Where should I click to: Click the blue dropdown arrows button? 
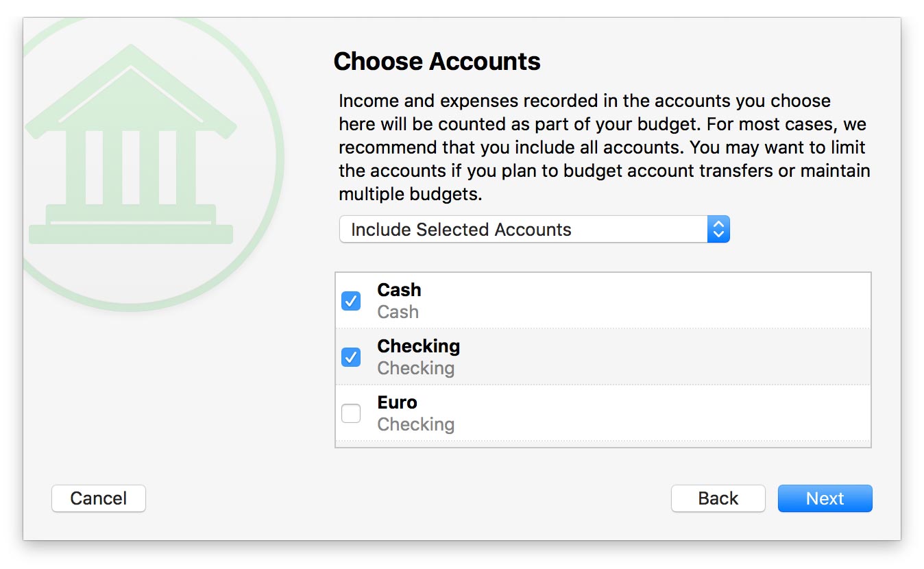pos(718,230)
